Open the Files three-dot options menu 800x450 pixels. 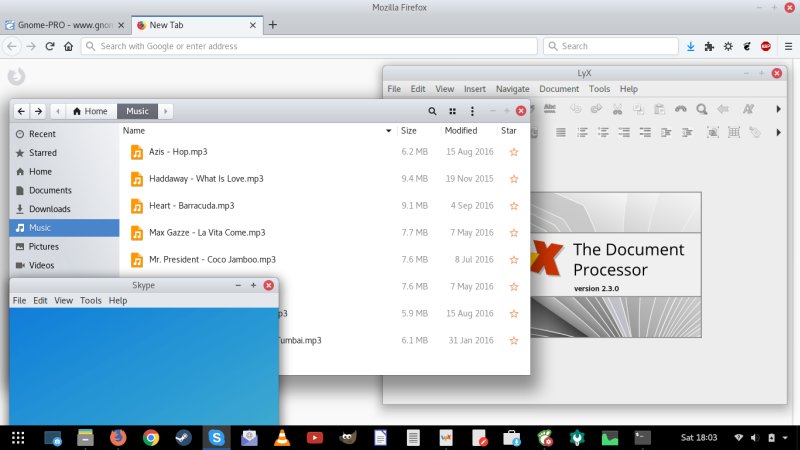[x=472, y=111]
